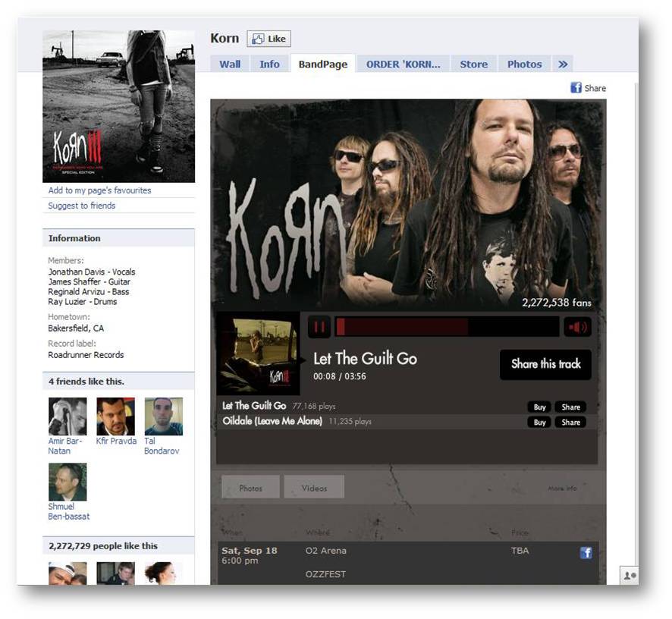Click the track progress bar
The width and height of the screenshot is (672, 619).
pos(447,327)
